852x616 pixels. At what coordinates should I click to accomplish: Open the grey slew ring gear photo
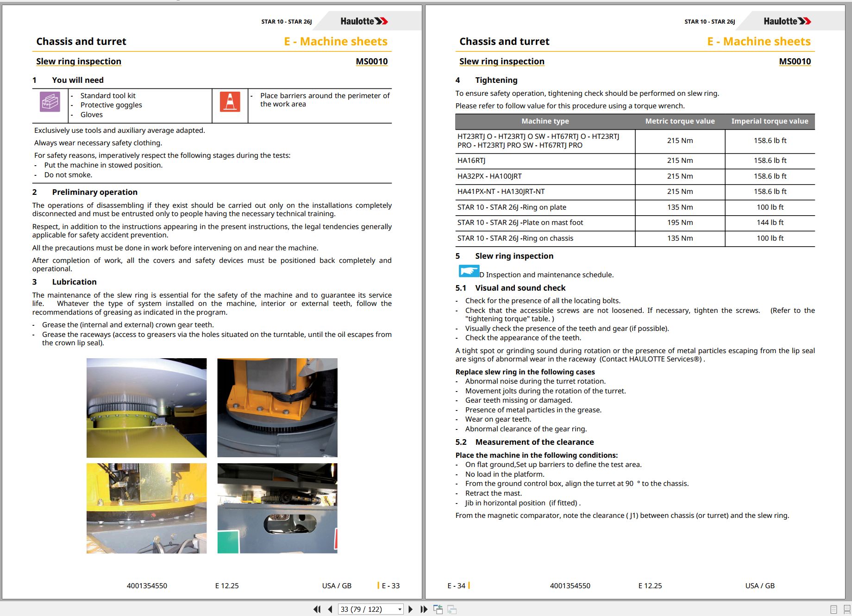pyautogui.click(x=146, y=408)
